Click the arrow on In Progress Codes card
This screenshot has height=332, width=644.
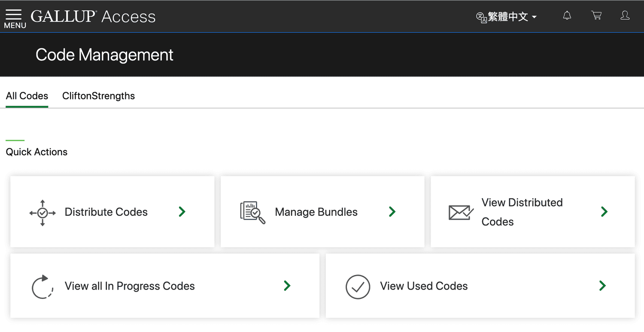coord(287,286)
